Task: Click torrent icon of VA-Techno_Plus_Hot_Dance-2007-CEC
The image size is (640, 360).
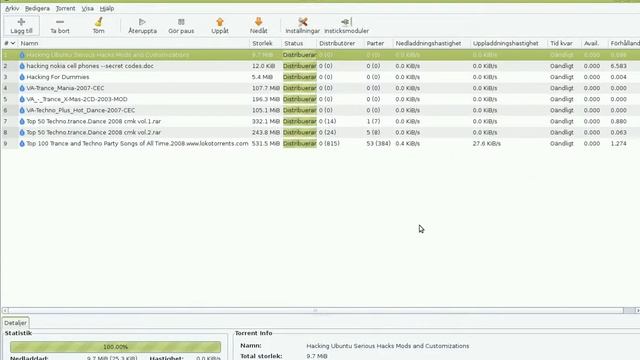Action: tap(22, 110)
